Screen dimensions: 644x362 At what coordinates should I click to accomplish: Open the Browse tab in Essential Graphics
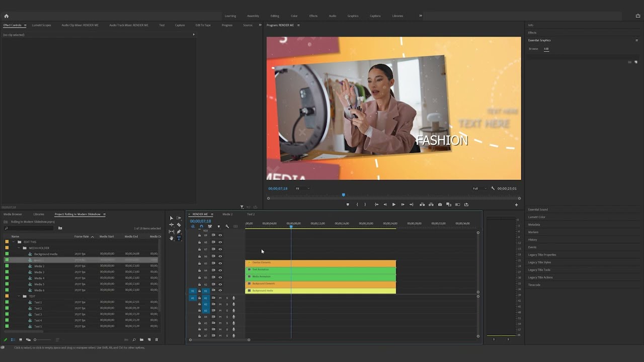tap(533, 49)
